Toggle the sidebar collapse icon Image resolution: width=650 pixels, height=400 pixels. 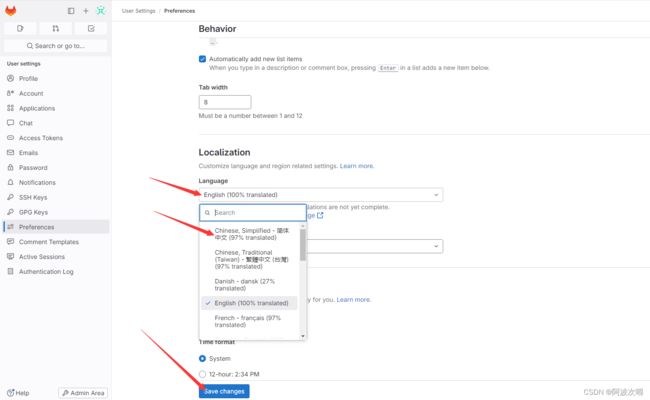coord(71,11)
